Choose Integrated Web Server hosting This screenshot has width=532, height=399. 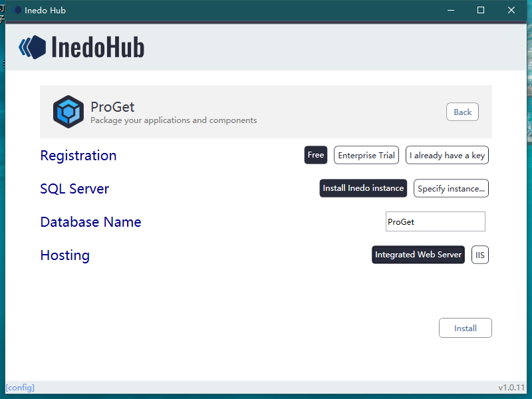418,255
